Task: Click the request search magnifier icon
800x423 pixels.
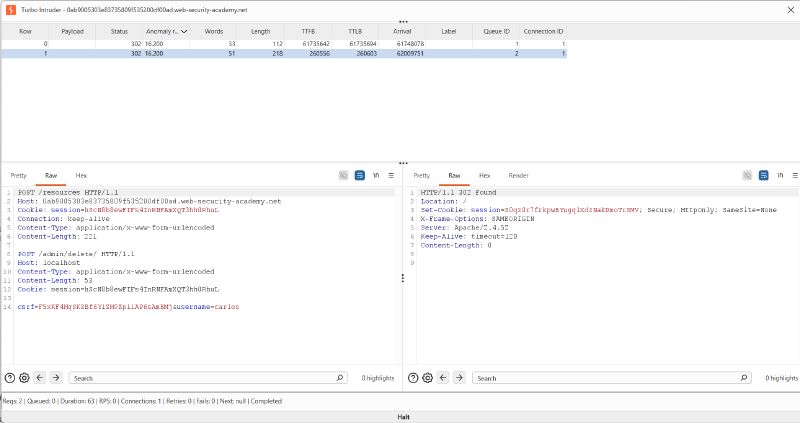Action: [x=340, y=378]
